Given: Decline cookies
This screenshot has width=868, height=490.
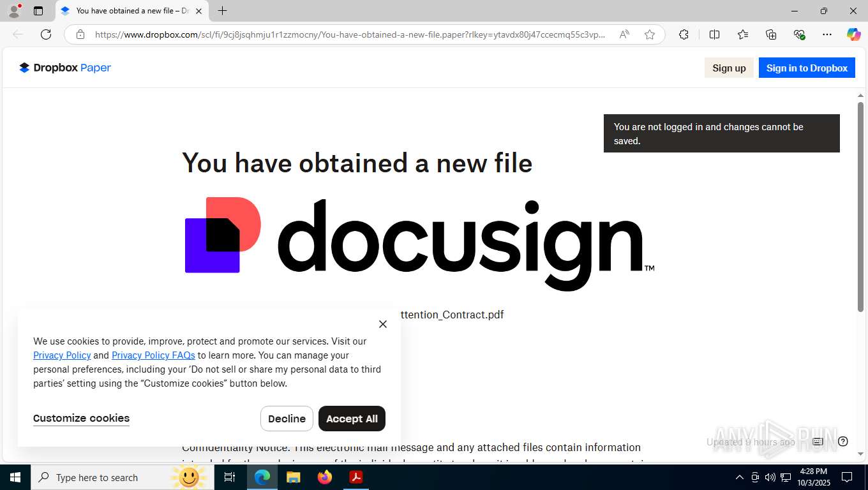Looking at the screenshot, I should pos(287,419).
